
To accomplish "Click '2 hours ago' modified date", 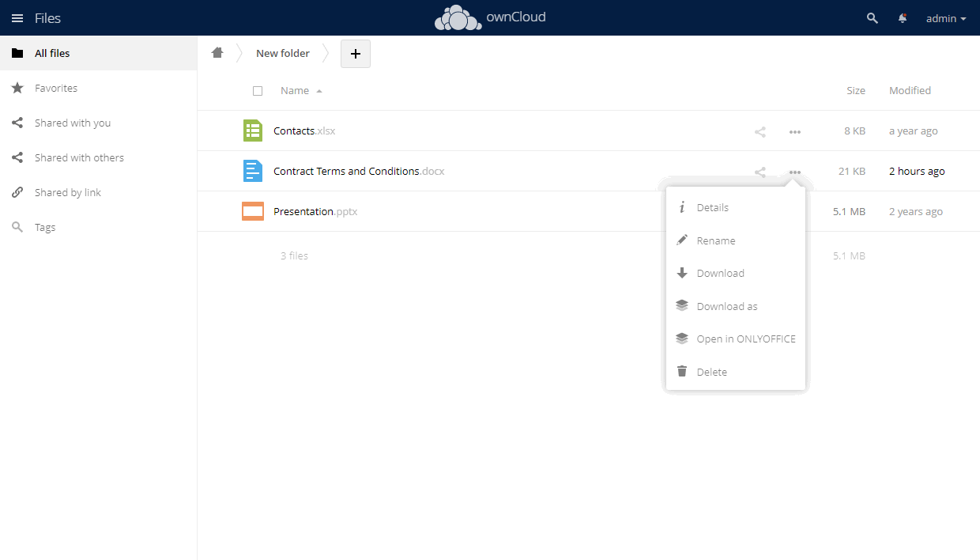I will pos(917,172).
